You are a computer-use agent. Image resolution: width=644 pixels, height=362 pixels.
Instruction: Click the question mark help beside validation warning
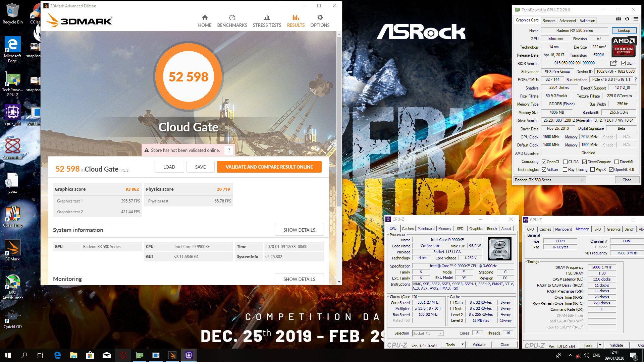click(229, 150)
